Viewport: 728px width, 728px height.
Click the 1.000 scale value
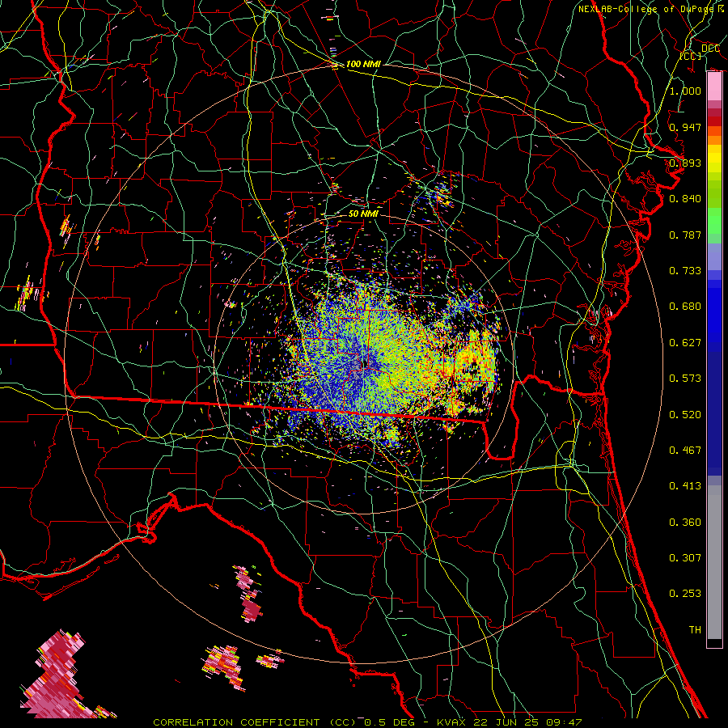click(685, 91)
